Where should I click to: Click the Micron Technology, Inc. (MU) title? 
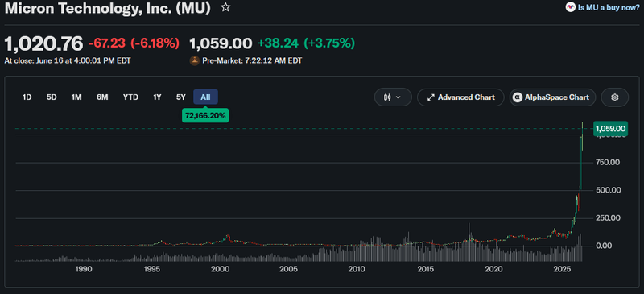[107, 8]
